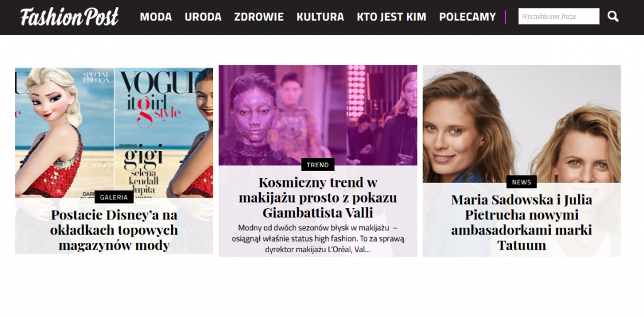
Task: Click the NEWS category tag
Action: (x=521, y=182)
